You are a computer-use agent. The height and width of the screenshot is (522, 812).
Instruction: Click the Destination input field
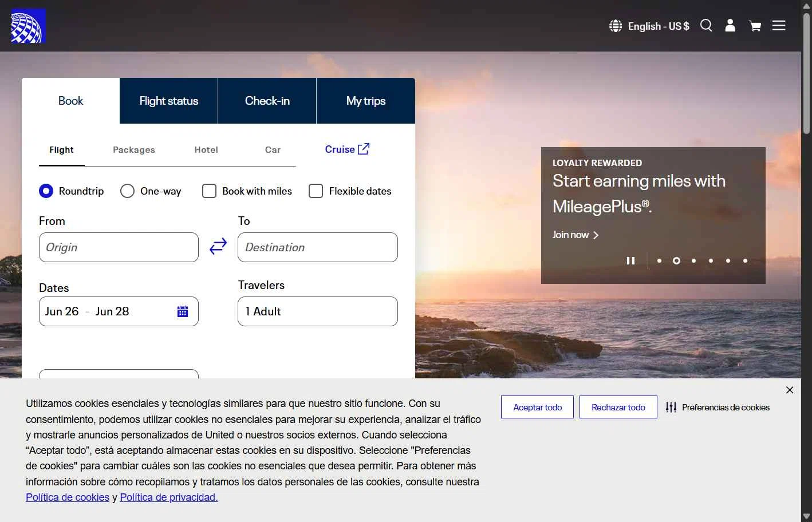[x=318, y=247]
